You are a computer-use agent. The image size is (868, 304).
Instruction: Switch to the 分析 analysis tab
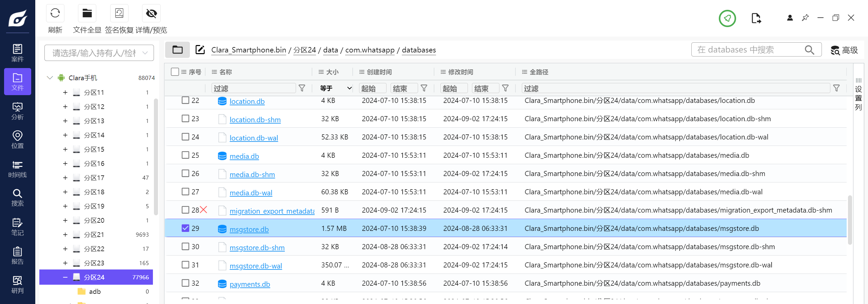17,111
